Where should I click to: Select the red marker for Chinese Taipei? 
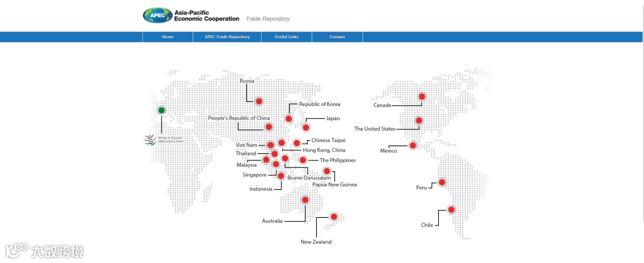tap(296, 143)
